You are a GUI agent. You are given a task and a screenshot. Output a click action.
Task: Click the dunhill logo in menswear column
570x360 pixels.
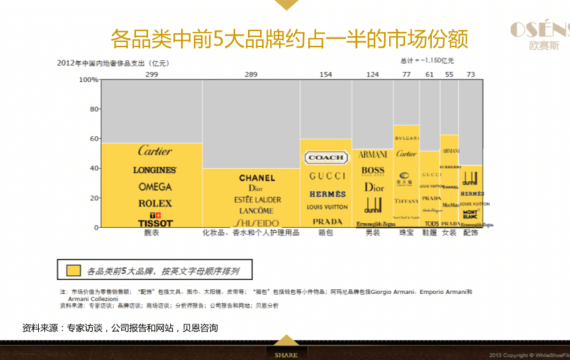pyautogui.click(x=373, y=205)
